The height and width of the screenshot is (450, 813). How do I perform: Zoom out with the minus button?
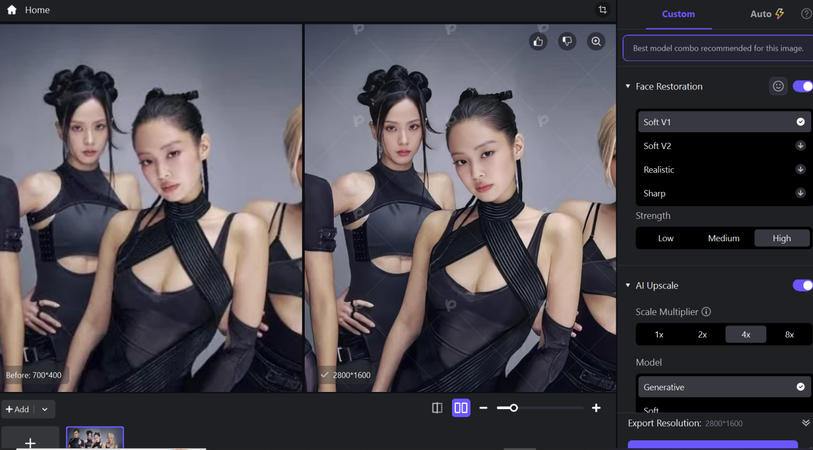pyautogui.click(x=483, y=408)
